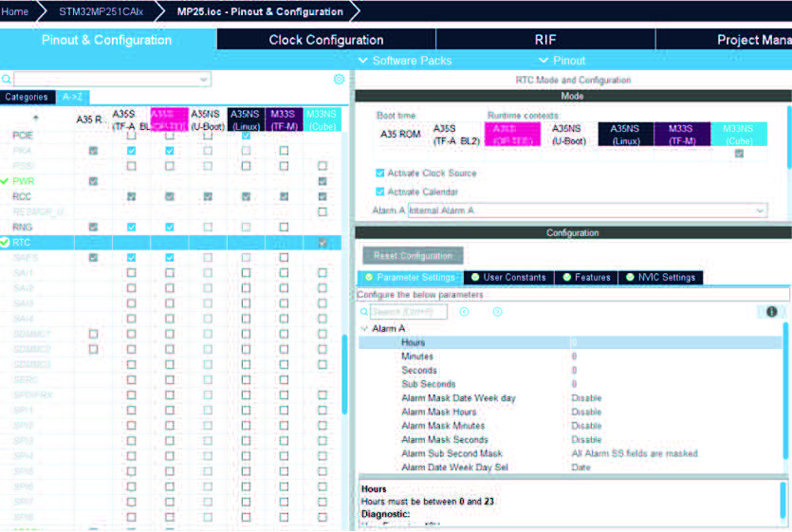Viewport: 792px width, 532px height.
Task: Click the A35NS Linux dark column header
Action: [x=246, y=119]
